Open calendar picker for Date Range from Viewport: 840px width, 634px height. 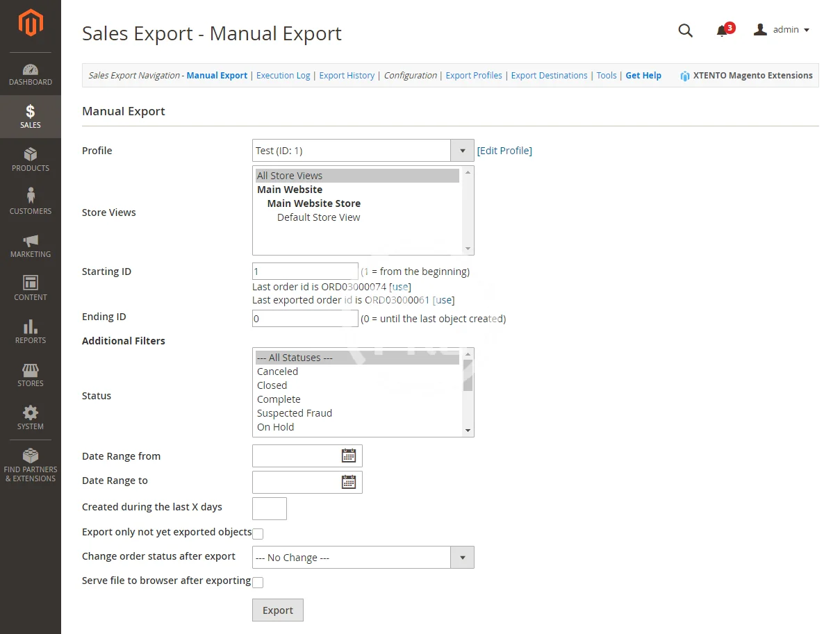(349, 456)
